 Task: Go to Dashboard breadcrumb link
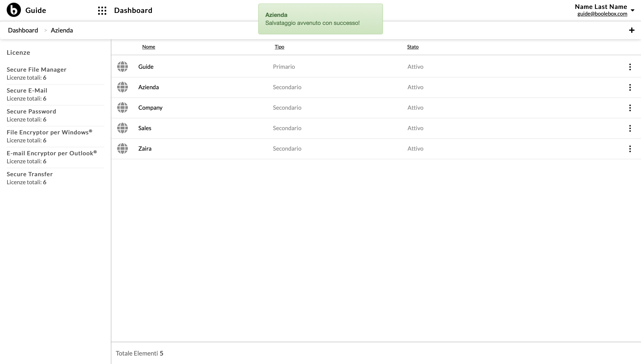(x=23, y=30)
